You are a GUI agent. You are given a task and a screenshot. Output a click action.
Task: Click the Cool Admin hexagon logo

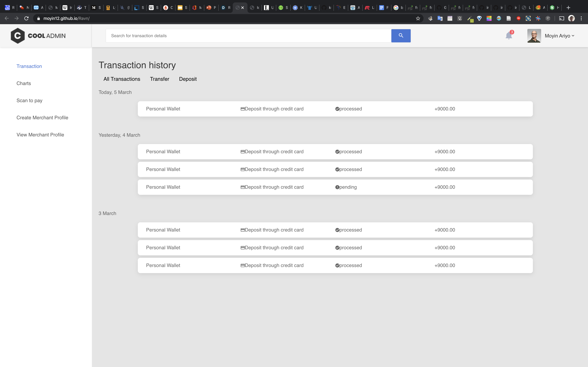(17, 36)
